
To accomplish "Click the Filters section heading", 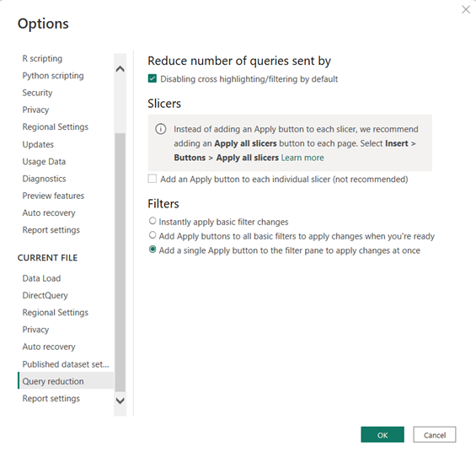I will (x=163, y=203).
